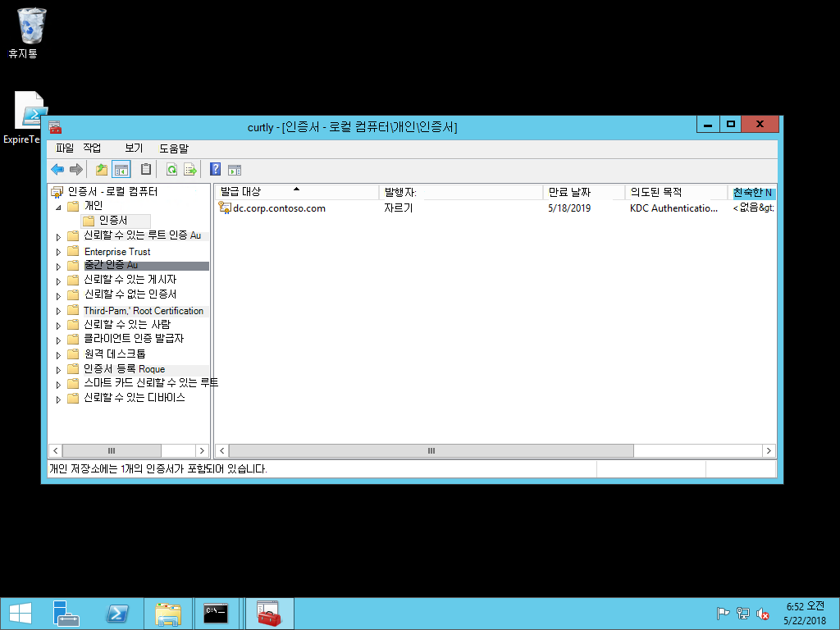Image resolution: width=840 pixels, height=630 pixels.
Task: Click the MMC toolbox icon in title bar
Action: tap(55, 127)
